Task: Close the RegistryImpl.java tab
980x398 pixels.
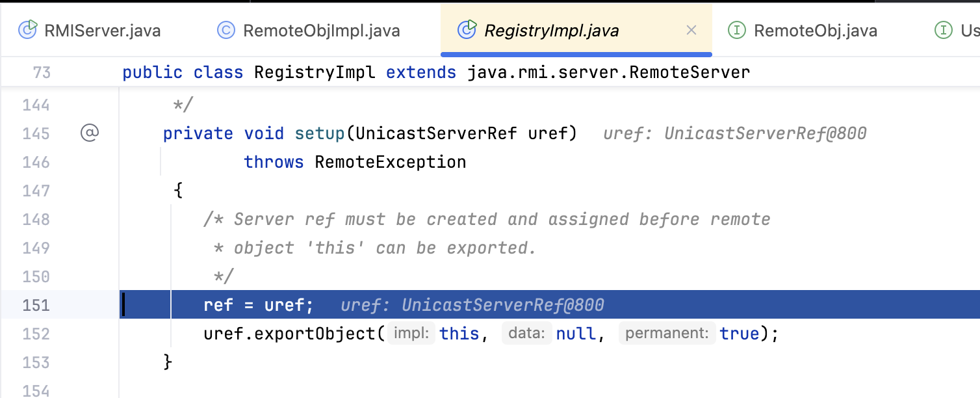Action: [691, 31]
